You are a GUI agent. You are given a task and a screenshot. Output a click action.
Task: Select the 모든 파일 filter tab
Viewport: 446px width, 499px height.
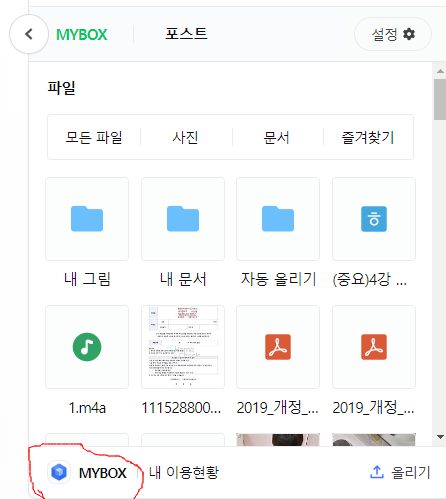pos(94,137)
